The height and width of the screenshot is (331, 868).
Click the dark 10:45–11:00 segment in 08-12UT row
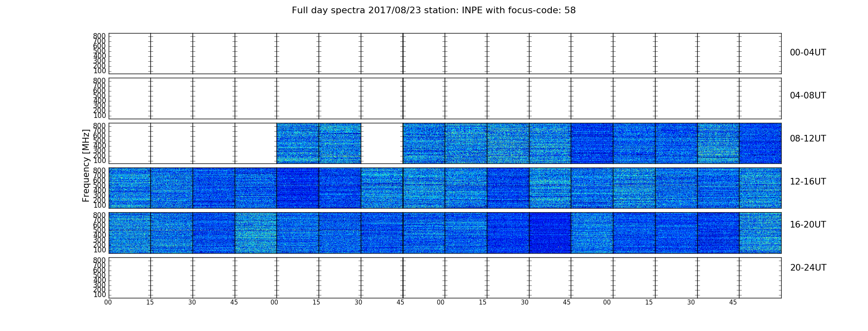click(592, 143)
